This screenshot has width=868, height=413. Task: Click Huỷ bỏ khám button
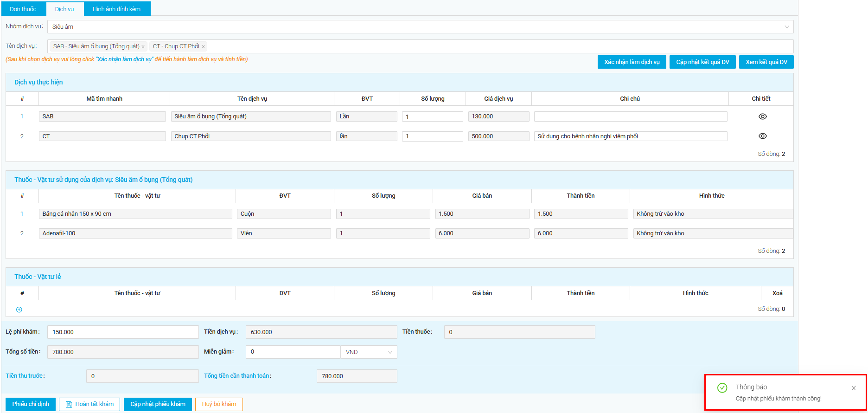219,404
